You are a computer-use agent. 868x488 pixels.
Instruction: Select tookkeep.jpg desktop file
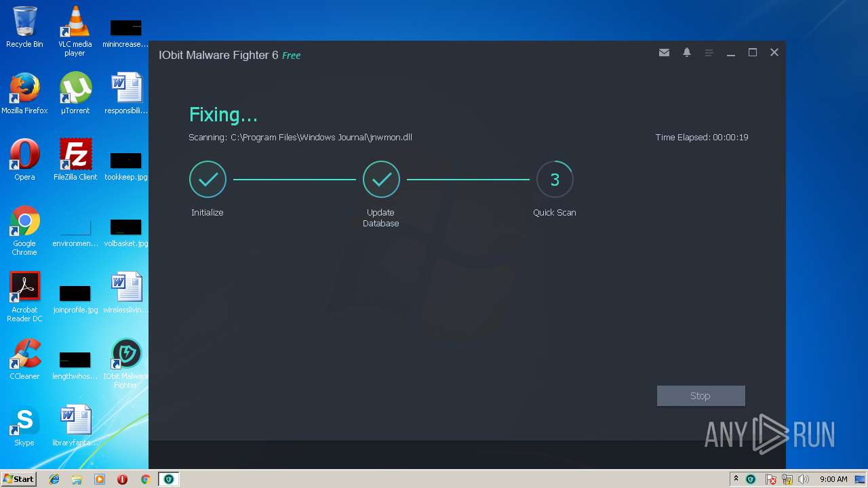pyautogui.click(x=126, y=167)
